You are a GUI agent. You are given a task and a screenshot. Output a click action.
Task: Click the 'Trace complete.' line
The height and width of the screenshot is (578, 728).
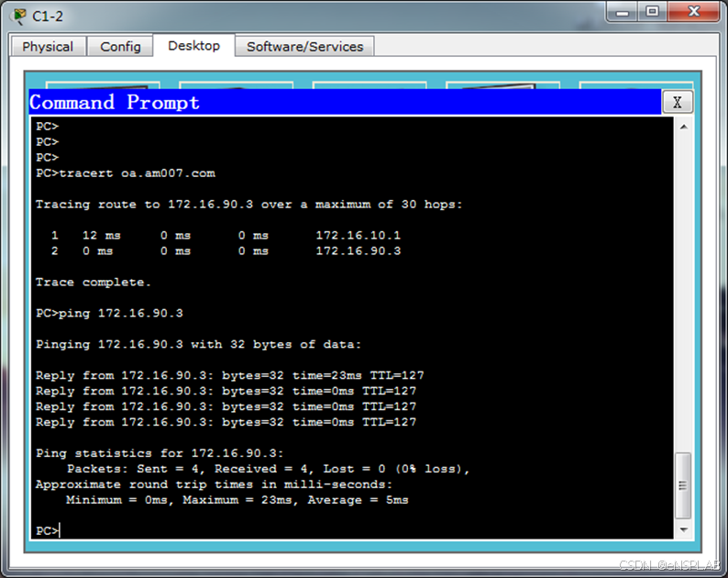click(94, 282)
